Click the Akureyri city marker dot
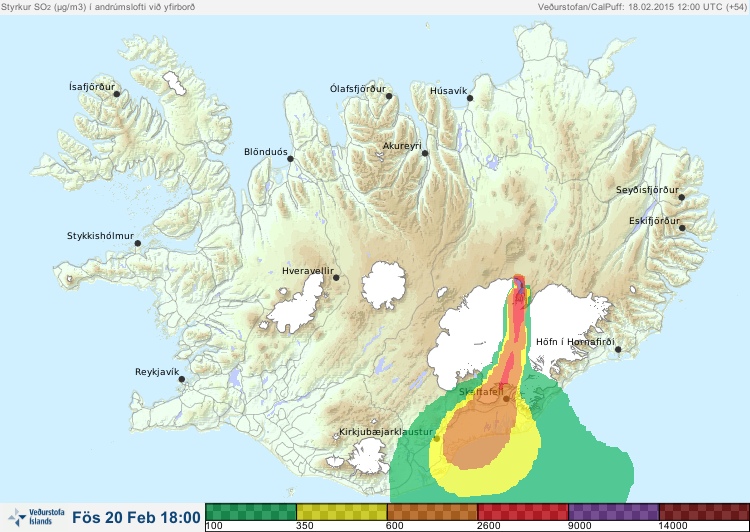The width and height of the screenshot is (750, 532). [425, 153]
